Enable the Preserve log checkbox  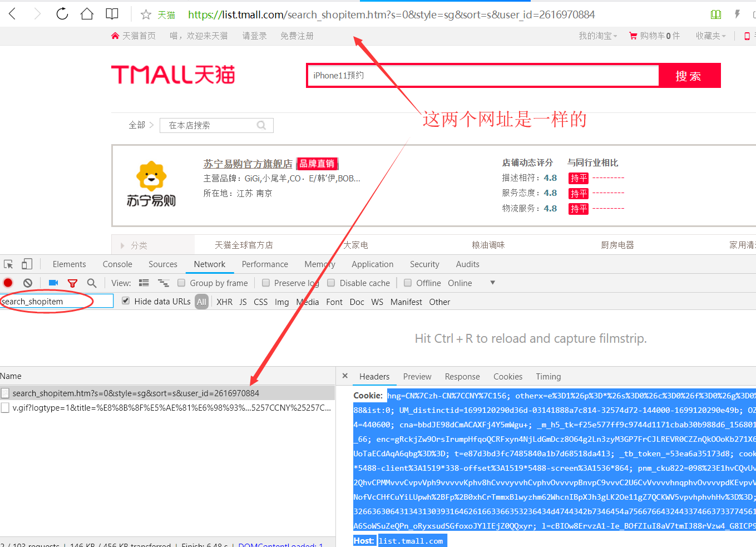pos(266,283)
